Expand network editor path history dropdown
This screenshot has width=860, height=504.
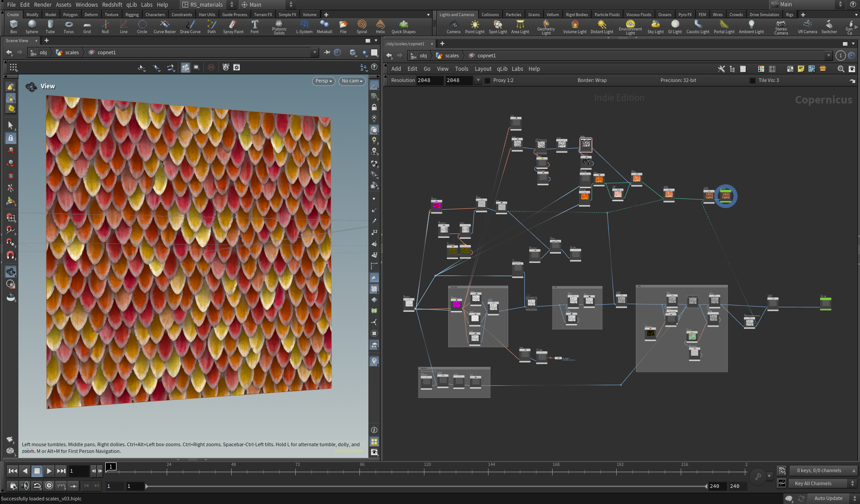coord(828,56)
